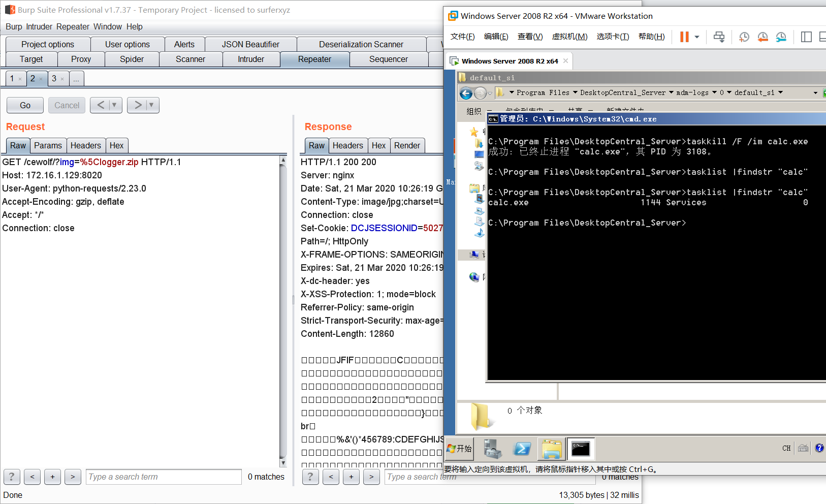
Task: Revert to snapshot using the orange arrow clock icon
Action: [x=763, y=37]
